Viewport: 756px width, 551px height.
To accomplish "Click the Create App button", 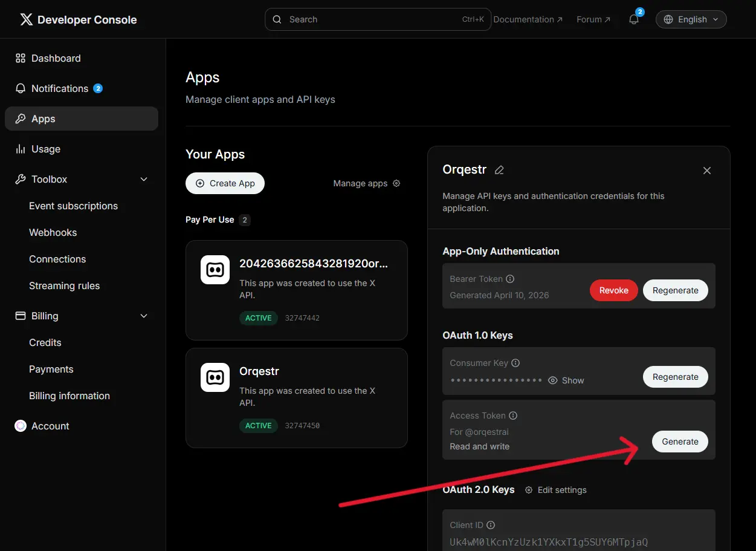I will tap(225, 183).
